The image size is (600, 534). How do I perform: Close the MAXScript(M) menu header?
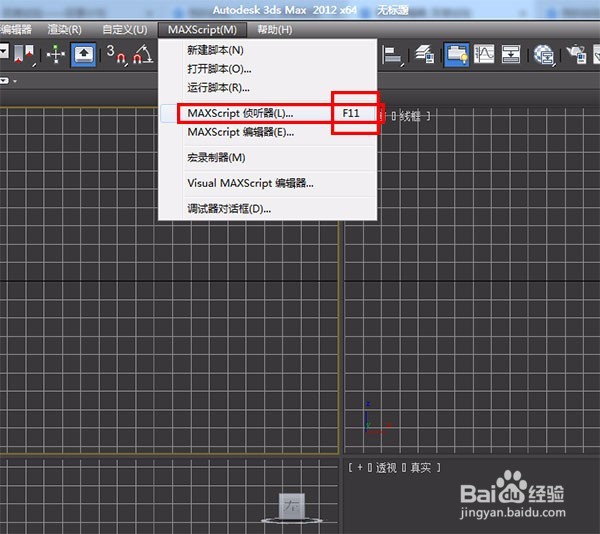coord(202,29)
